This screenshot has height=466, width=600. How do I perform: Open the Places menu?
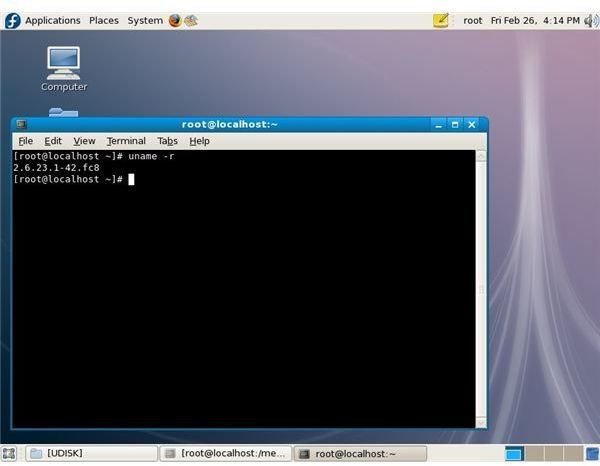point(104,20)
